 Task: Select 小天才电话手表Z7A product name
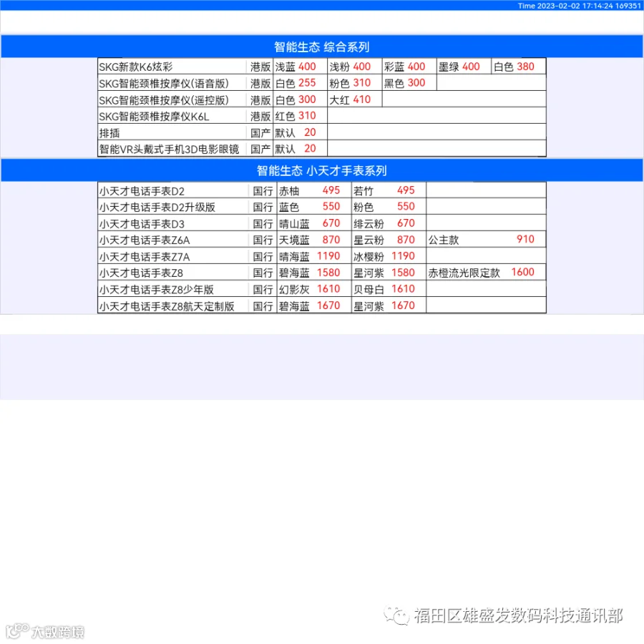(145, 257)
